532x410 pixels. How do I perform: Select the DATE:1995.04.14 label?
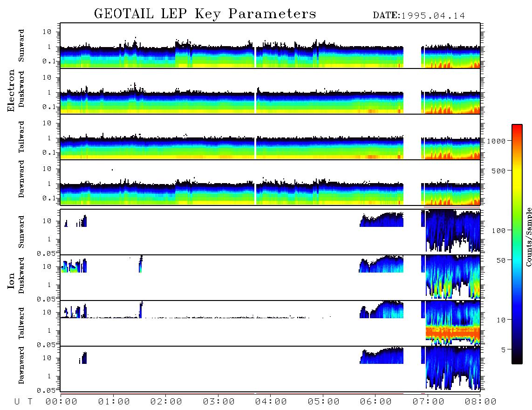point(419,15)
